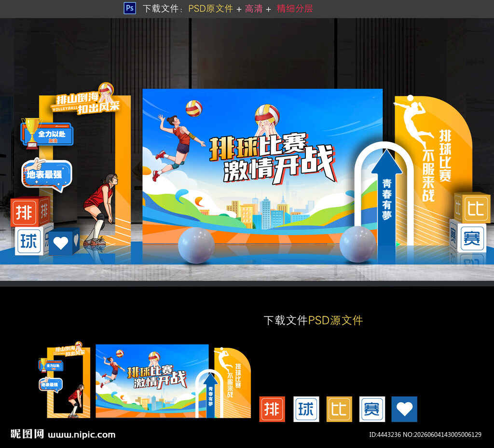The image size is (494, 448).
Task: Click the white '下载文件:' header label
Action: [163, 9]
